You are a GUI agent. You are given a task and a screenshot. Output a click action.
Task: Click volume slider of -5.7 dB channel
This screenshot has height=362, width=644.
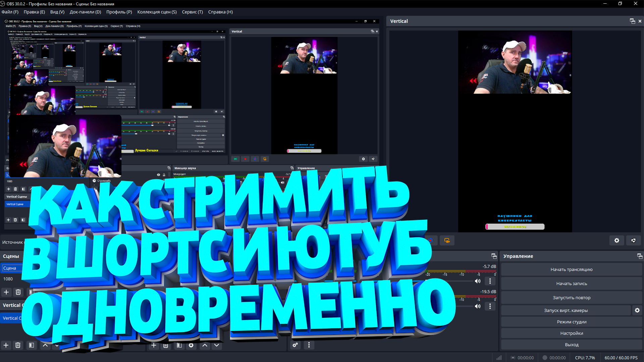[x=449, y=281]
